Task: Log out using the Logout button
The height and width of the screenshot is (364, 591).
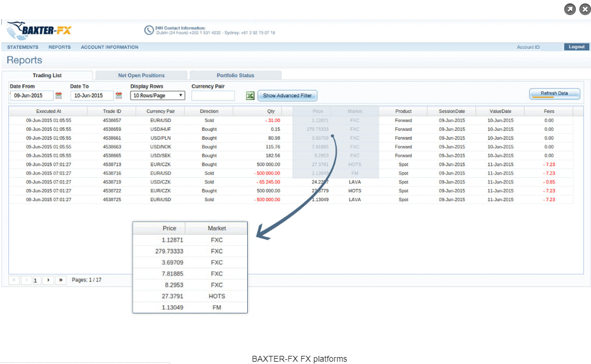Action: click(x=576, y=47)
